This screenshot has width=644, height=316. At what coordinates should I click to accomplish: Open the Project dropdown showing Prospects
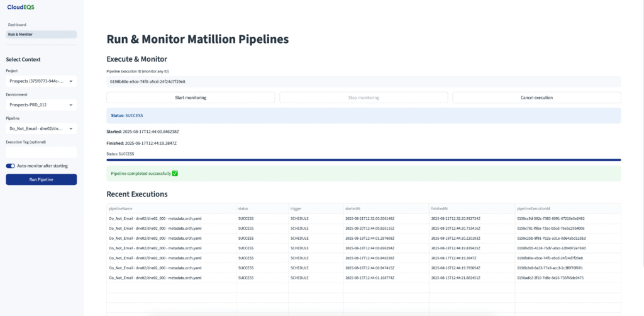click(x=41, y=81)
